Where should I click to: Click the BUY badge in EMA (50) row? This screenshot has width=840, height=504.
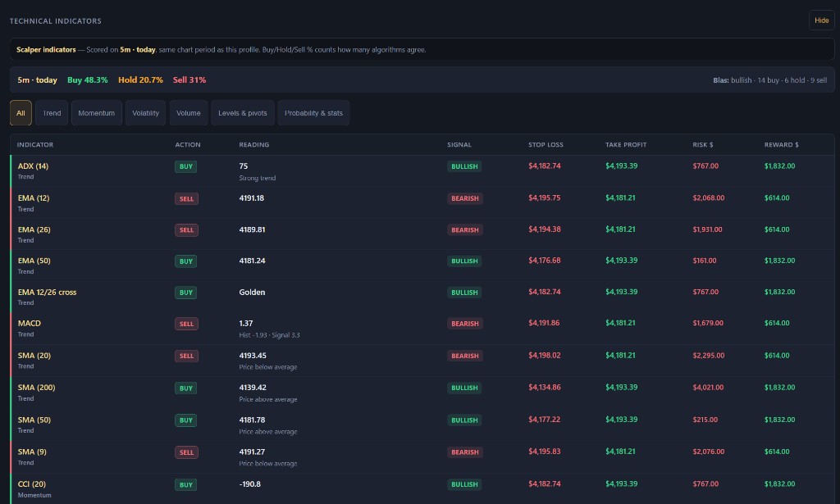[186, 261]
